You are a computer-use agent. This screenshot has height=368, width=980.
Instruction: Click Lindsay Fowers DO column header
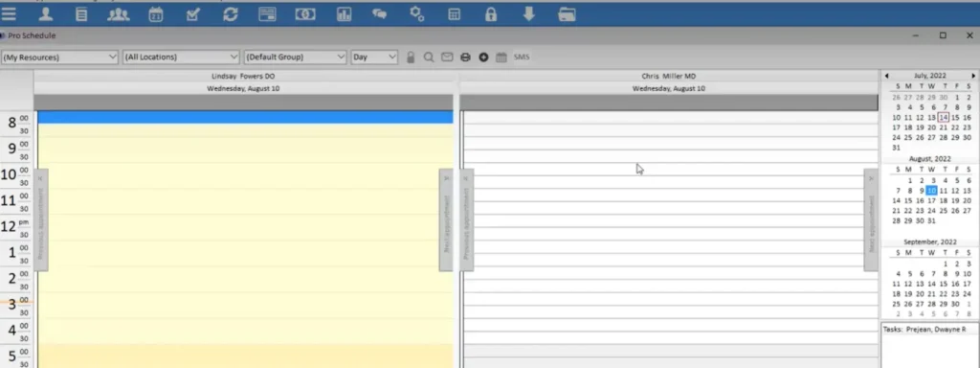243,77
